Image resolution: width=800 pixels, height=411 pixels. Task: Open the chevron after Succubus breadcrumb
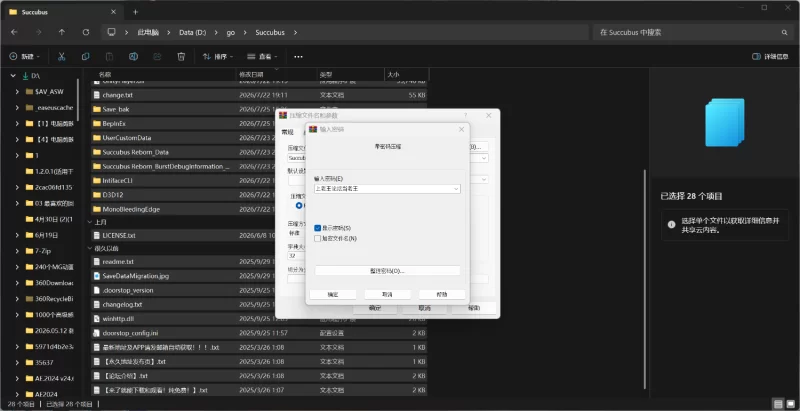click(295, 32)
